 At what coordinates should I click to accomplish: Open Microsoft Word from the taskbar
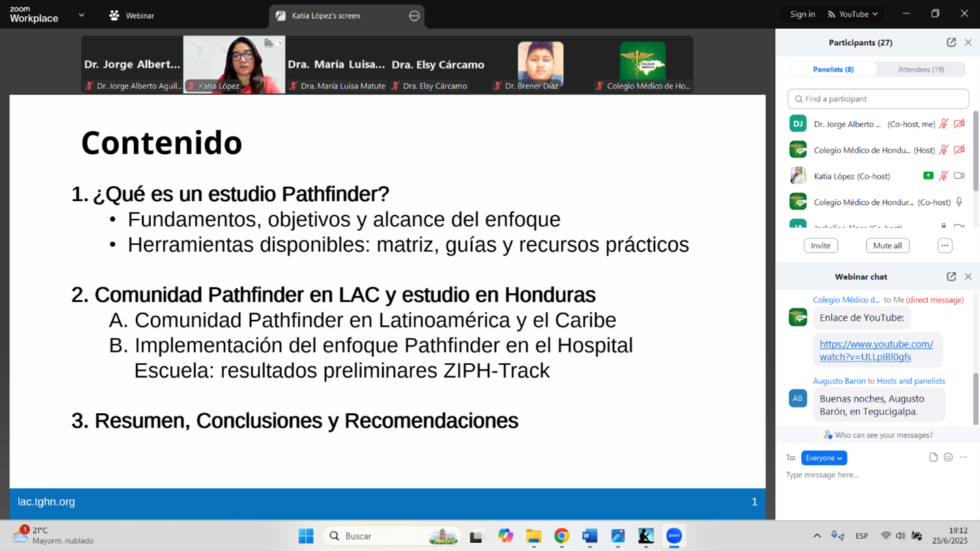click(x=590, y=536)
